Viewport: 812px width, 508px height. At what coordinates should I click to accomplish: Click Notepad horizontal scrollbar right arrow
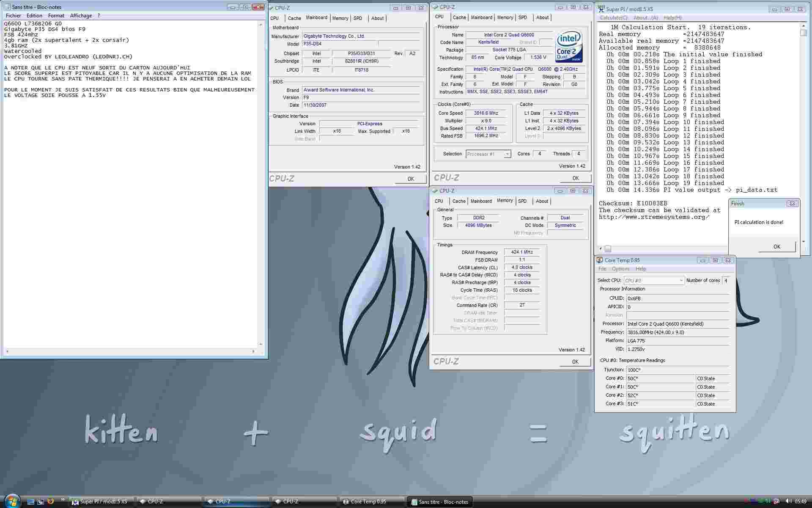[253, 351]
